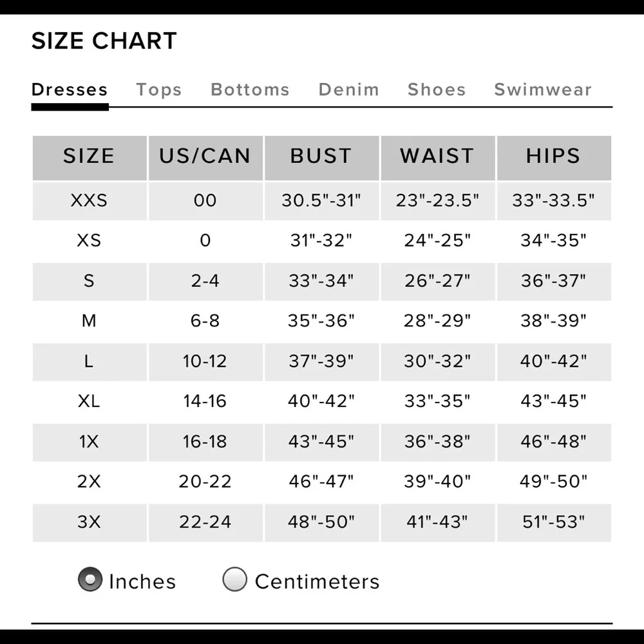The width and height of the screenshot is (644, 644).
Task: Click the BUST column header
Action: [321, 156]
